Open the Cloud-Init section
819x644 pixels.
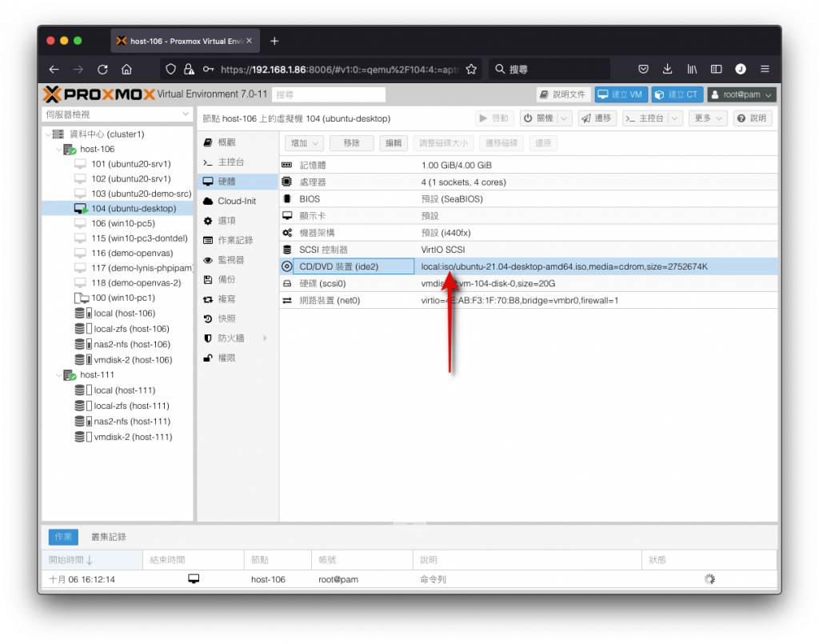click(x=237, y=201)
